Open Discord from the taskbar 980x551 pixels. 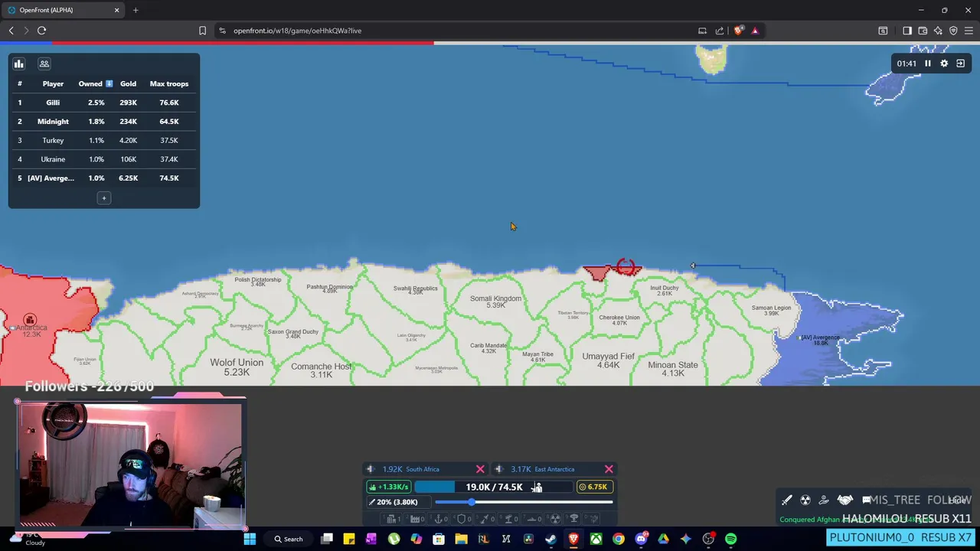pyautogui.click(x=641, y=539)
